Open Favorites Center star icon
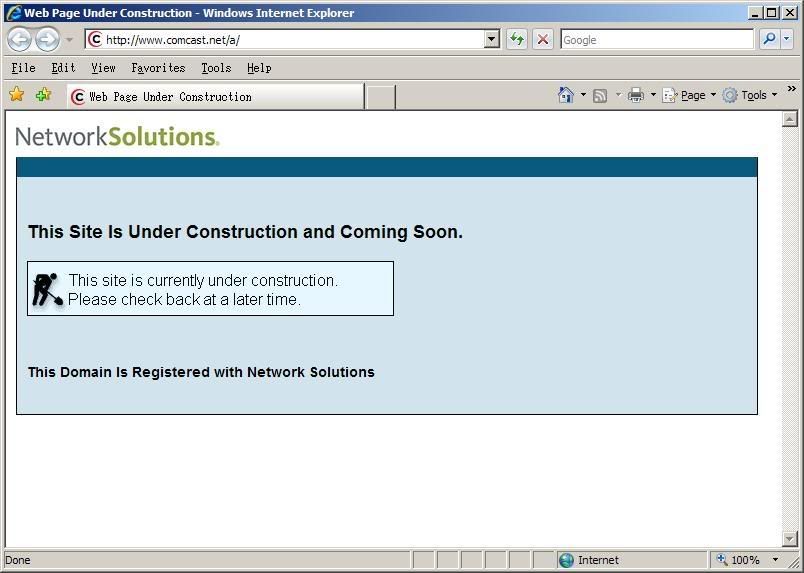The width and height of the screenshot is (804, 573). (16, 94)
